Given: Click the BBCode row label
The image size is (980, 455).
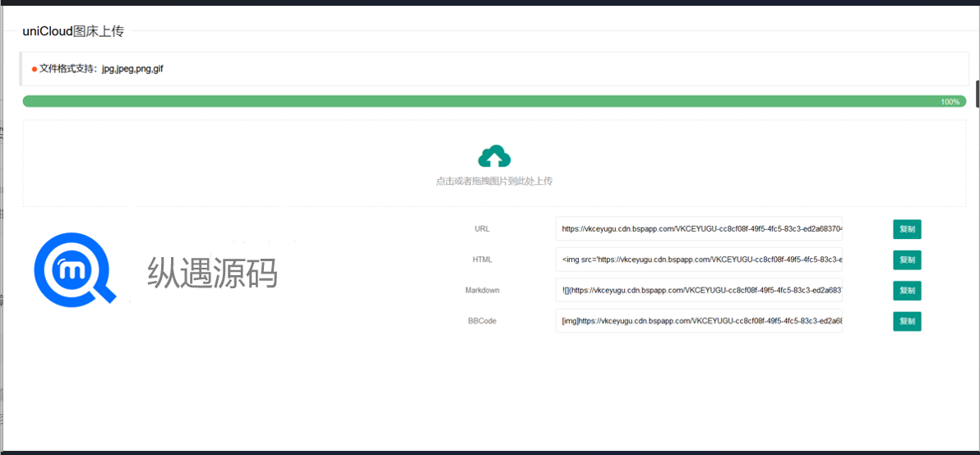Looking at the screenshot, I should point(482,321).
